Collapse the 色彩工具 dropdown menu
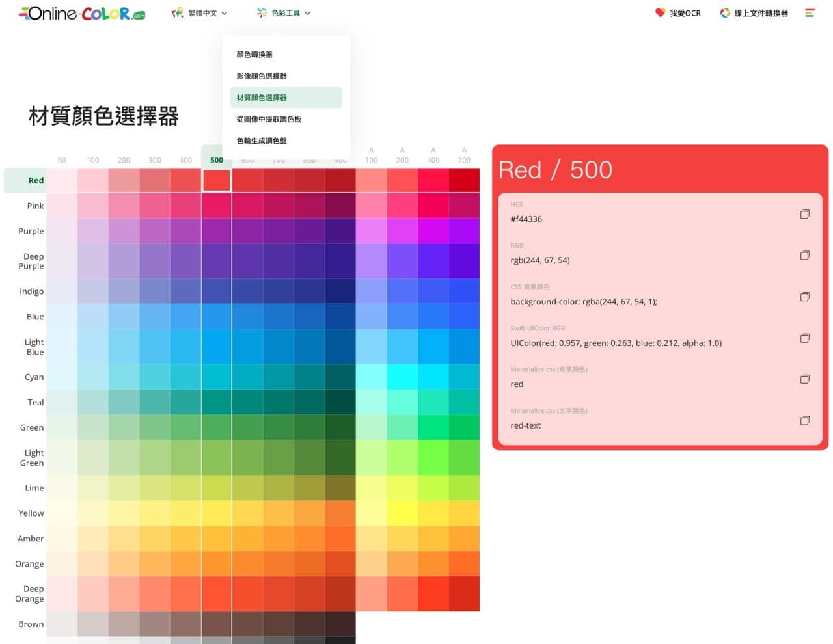Screen dimensions: 833x644 click(284, 13)
